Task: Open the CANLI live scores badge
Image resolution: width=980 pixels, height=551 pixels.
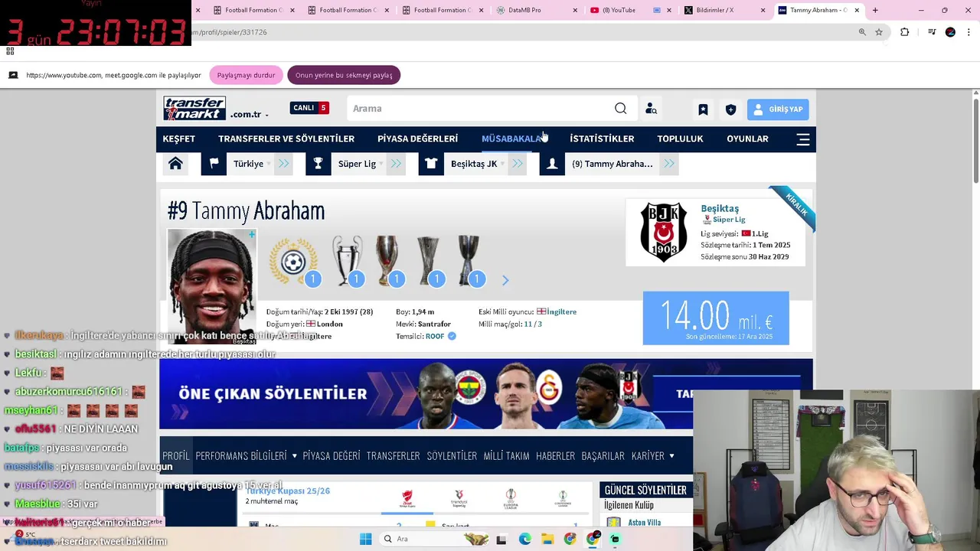Action: [x=309, y=108]
